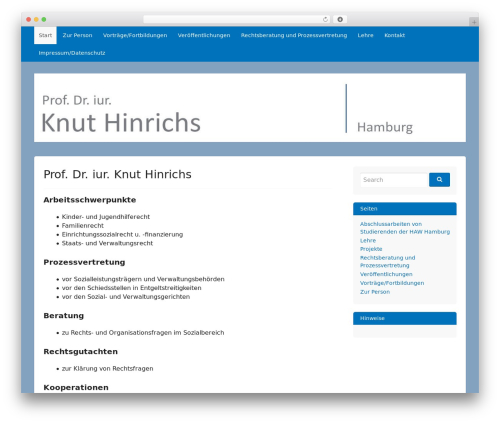The image size is (500, 423).
Task: Click the Kinder- und Jugendhilferecht list item
Action: click(x=106, y=217)
